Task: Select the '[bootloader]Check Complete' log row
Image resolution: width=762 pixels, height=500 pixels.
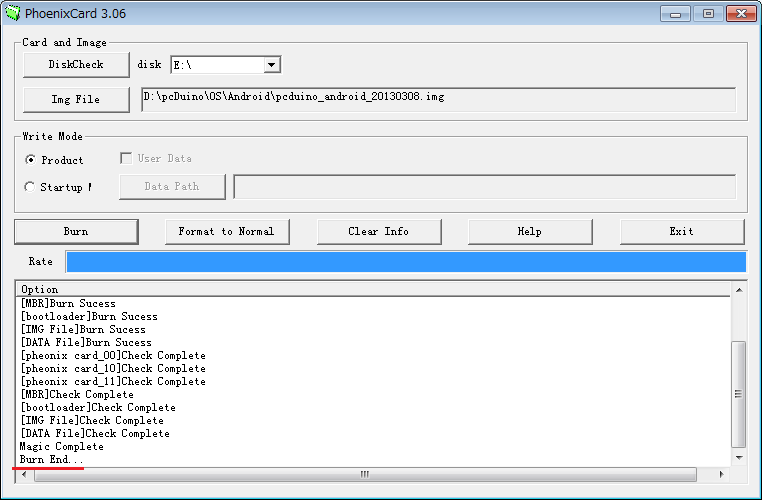Action: pyautogui.click(x=374, y=408)
